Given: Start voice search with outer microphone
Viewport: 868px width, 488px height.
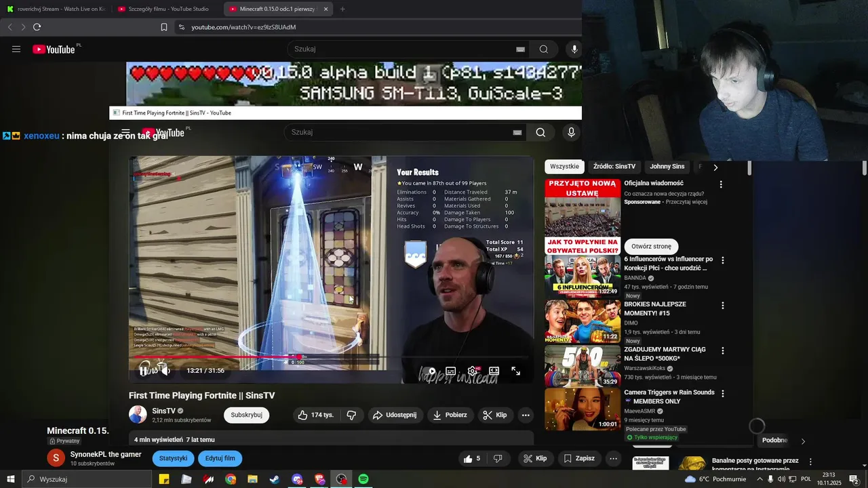Looking at the screenshot, I should click(x=574, y=49).
